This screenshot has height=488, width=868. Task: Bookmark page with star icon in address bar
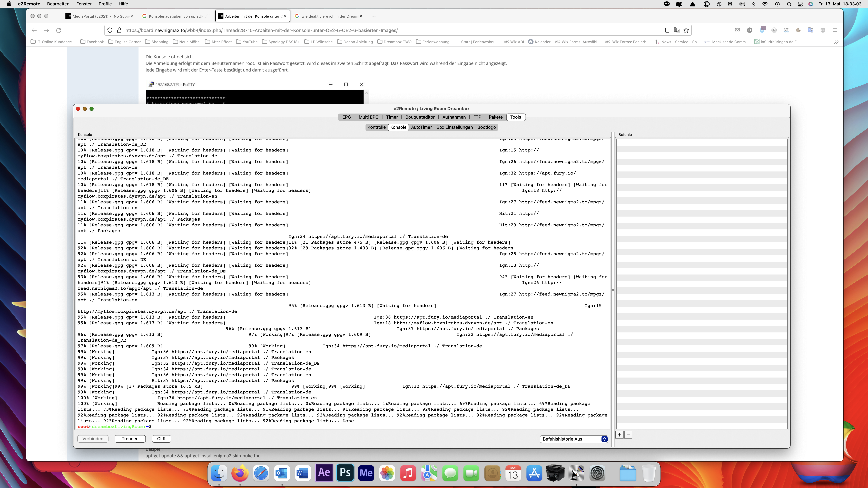click(686, 30)
